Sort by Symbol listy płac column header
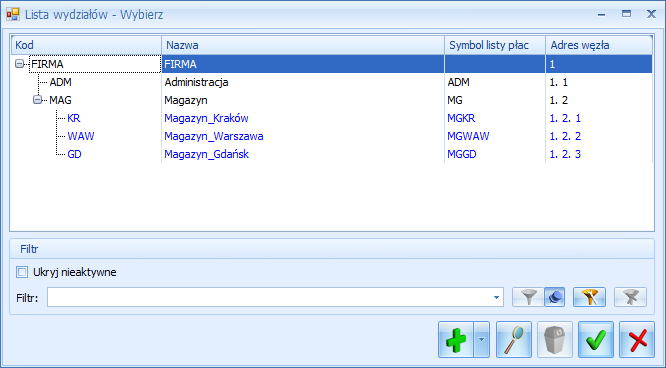This screenshot has width=666, height=368. (495, 45)
